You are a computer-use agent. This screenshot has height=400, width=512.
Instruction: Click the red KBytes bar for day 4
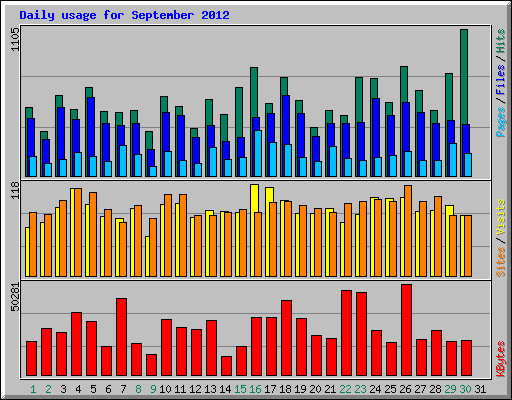point(76,344)
